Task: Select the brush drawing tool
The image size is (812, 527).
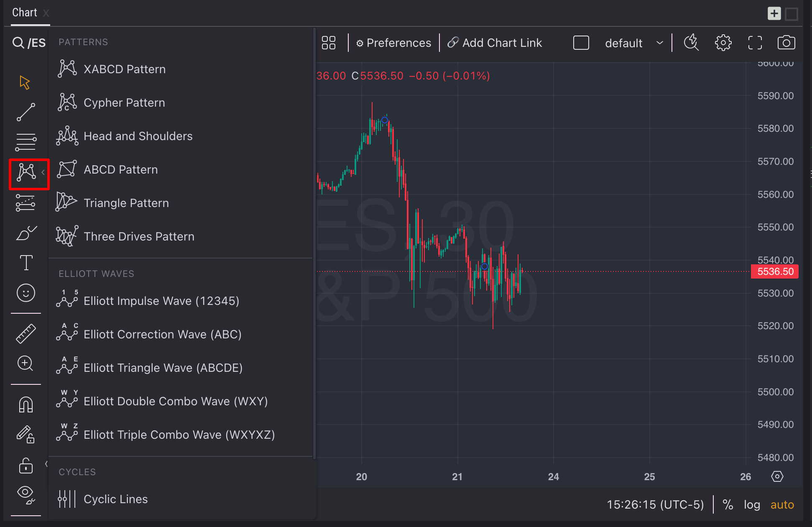Action: 26,233
